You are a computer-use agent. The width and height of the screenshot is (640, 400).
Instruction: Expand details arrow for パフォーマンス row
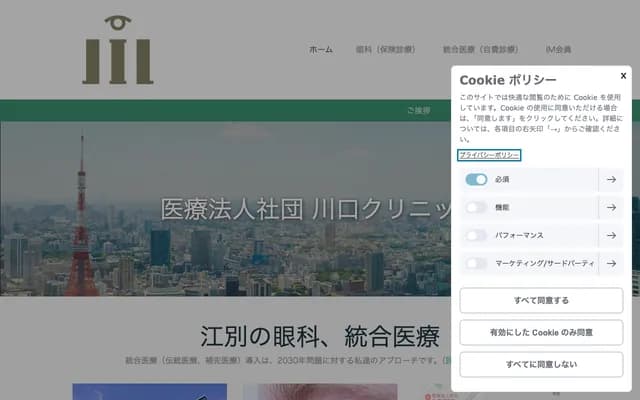coord(611,236)
